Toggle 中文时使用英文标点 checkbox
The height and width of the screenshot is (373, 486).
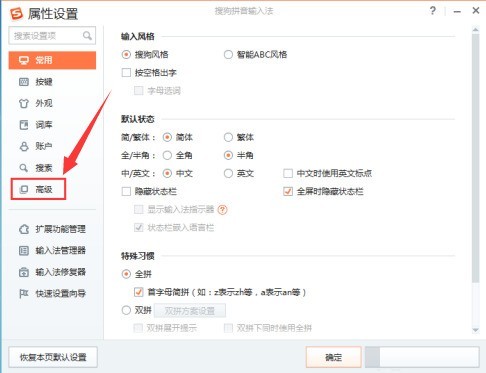coord(288,173)
